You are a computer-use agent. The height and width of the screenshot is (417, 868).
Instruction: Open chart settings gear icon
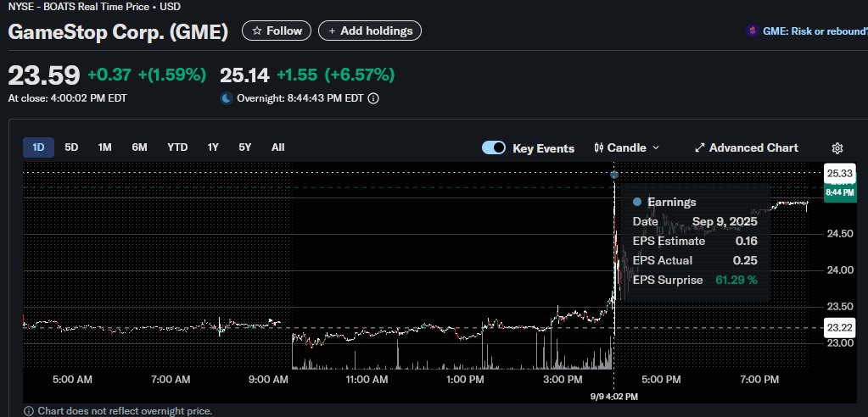(837, 148)
